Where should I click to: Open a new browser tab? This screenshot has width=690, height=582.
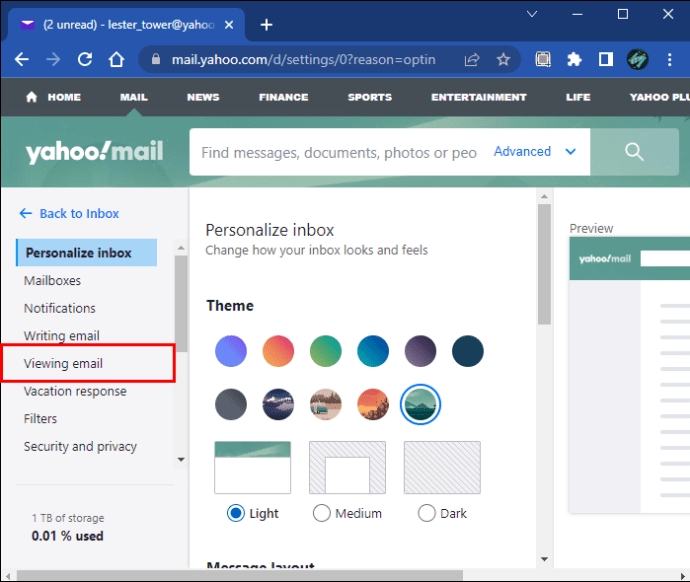tap(266, 24)
